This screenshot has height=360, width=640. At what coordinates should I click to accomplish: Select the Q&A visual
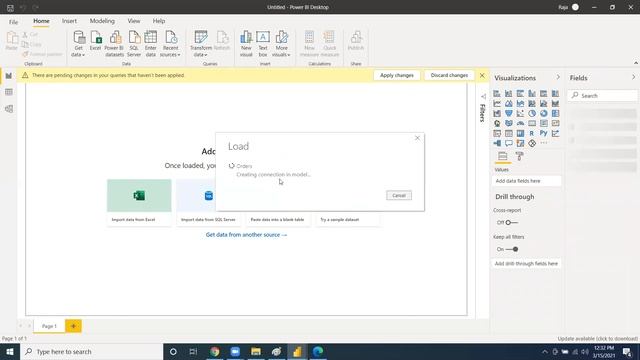[x=509, y=143]
